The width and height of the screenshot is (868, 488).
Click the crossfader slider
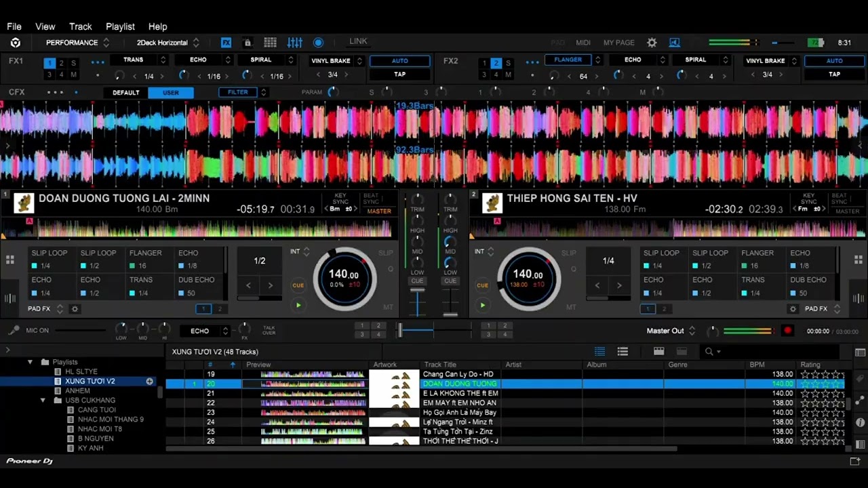point(400,330)
